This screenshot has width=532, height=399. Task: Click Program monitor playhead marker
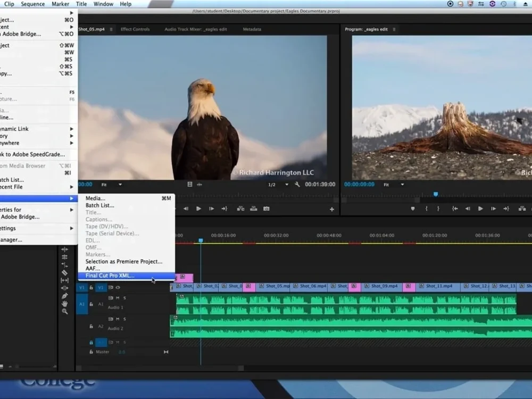point(436,194)
